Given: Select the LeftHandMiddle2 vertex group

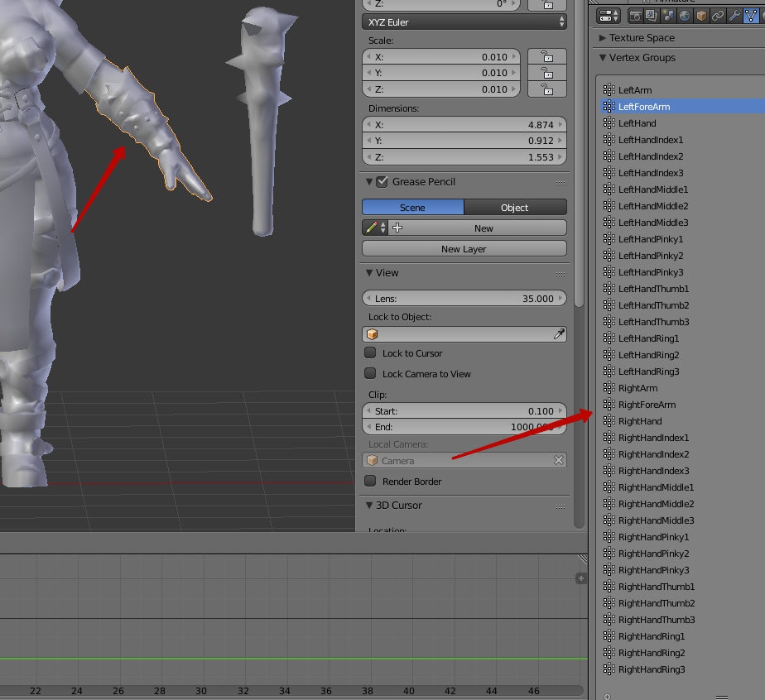Looking at the screenshot, I should (682, 206).
